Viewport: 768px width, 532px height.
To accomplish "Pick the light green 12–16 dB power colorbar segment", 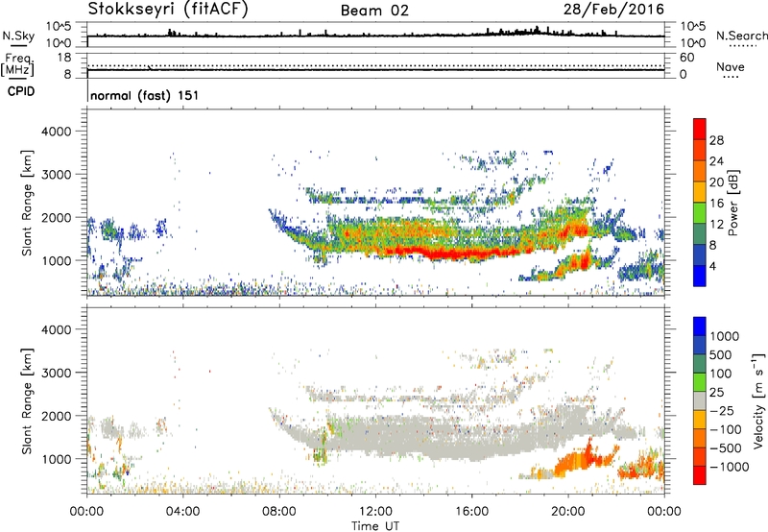I will pyautogui.click(x=700, y=213).
